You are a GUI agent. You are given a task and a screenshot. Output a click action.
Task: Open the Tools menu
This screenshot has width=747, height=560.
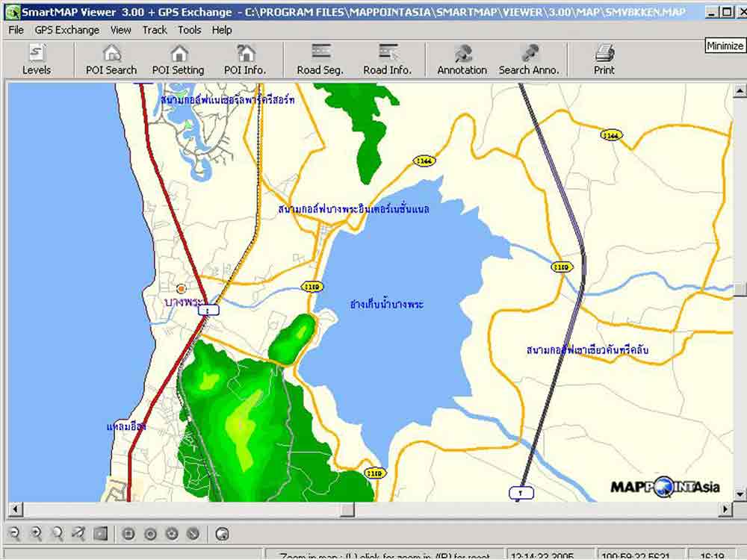click(x=189, y=30)
